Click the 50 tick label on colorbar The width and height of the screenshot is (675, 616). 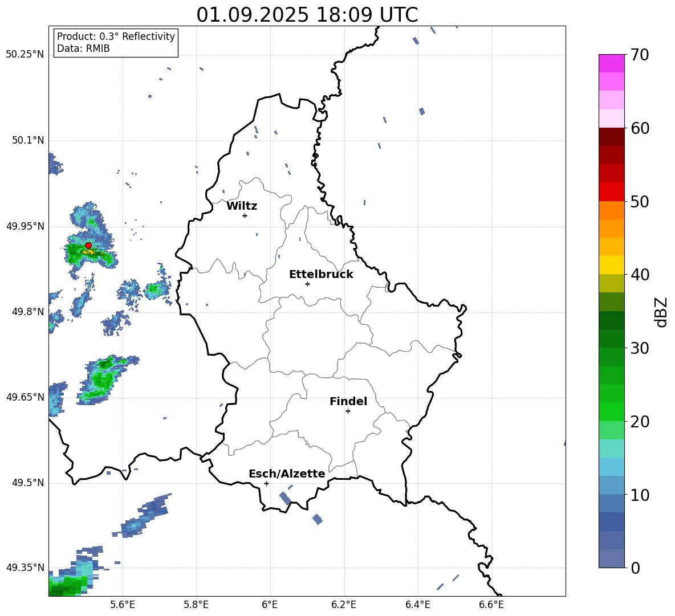(639, 202)
